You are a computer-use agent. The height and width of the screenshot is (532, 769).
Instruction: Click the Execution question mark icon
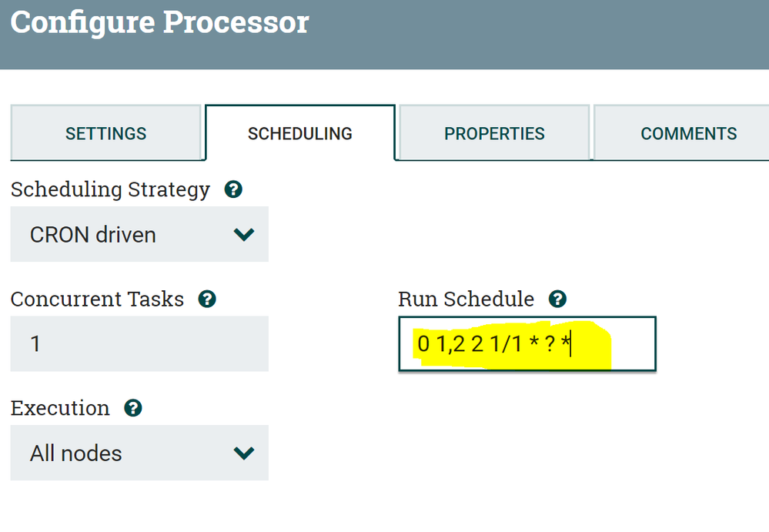[132, 408]
